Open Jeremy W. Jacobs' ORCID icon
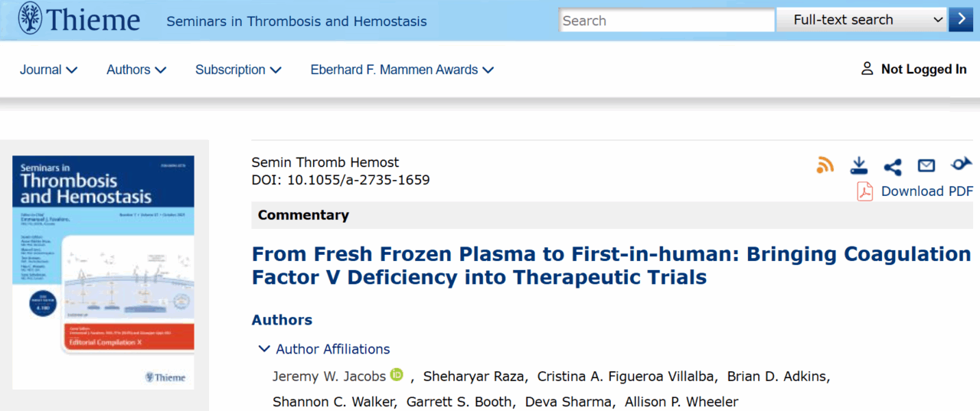This screenshot has width=980, height=411. (x=397, y=375)
